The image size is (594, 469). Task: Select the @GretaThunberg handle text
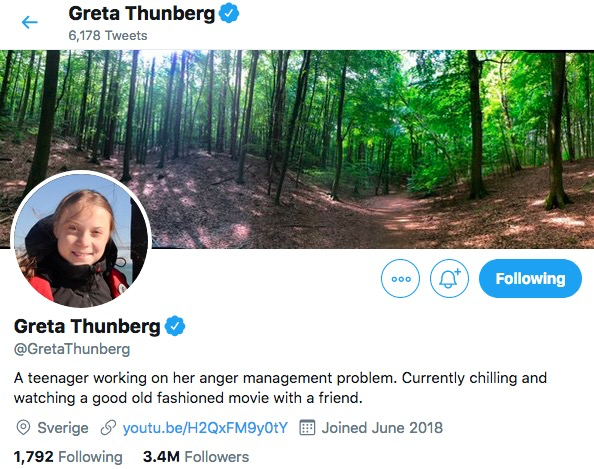tap(72, 349)
